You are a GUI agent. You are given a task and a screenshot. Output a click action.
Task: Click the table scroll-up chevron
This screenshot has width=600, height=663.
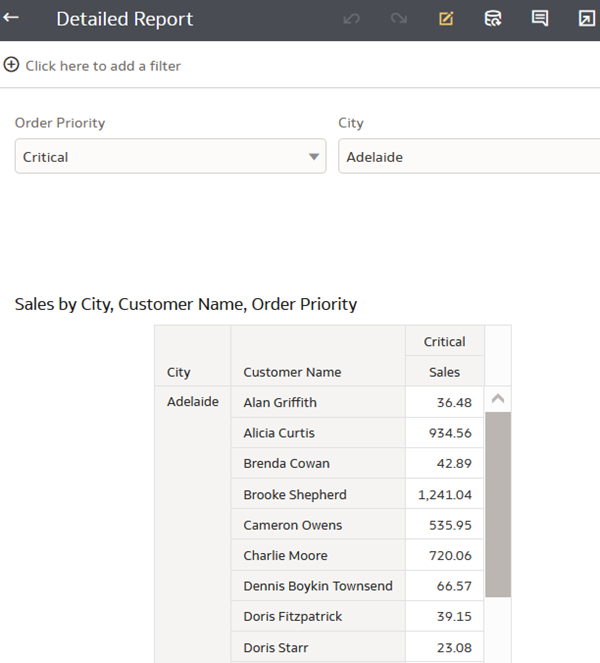coord(498,399)
